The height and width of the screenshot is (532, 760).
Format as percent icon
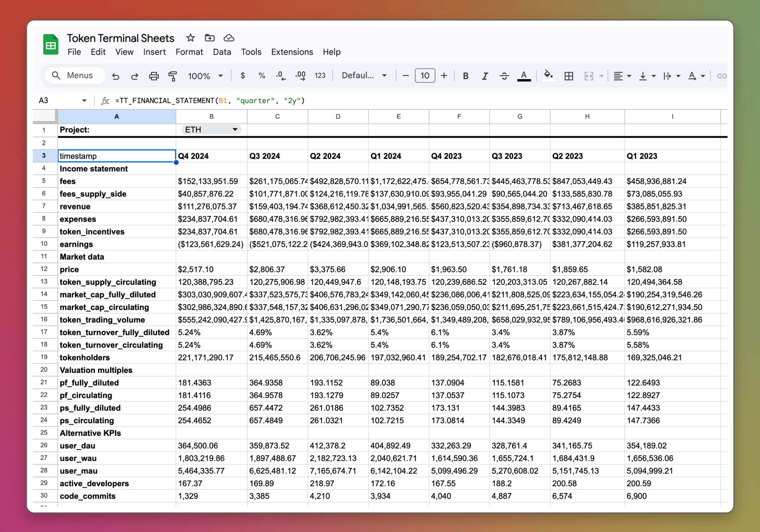262,76
